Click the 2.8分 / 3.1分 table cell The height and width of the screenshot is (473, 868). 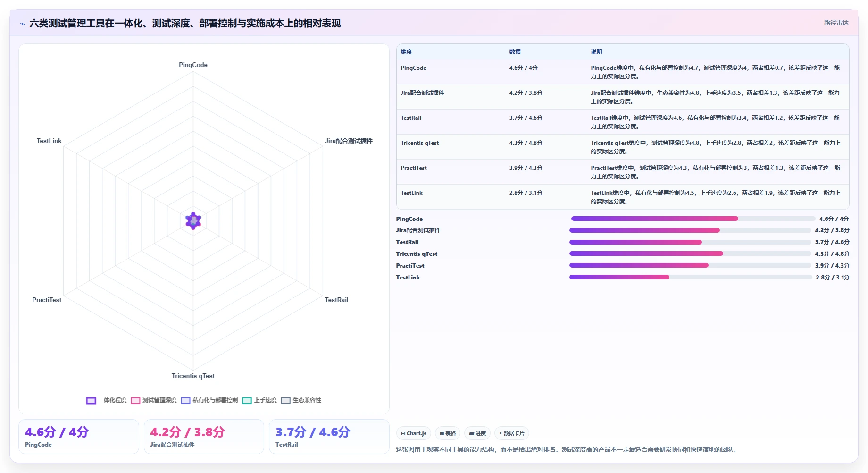(x=526, y=193)
